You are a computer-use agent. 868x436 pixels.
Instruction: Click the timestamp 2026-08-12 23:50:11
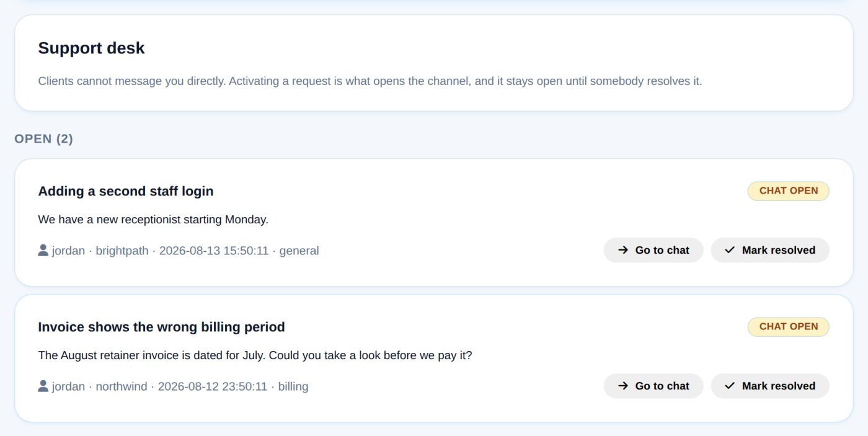point(213,386)
